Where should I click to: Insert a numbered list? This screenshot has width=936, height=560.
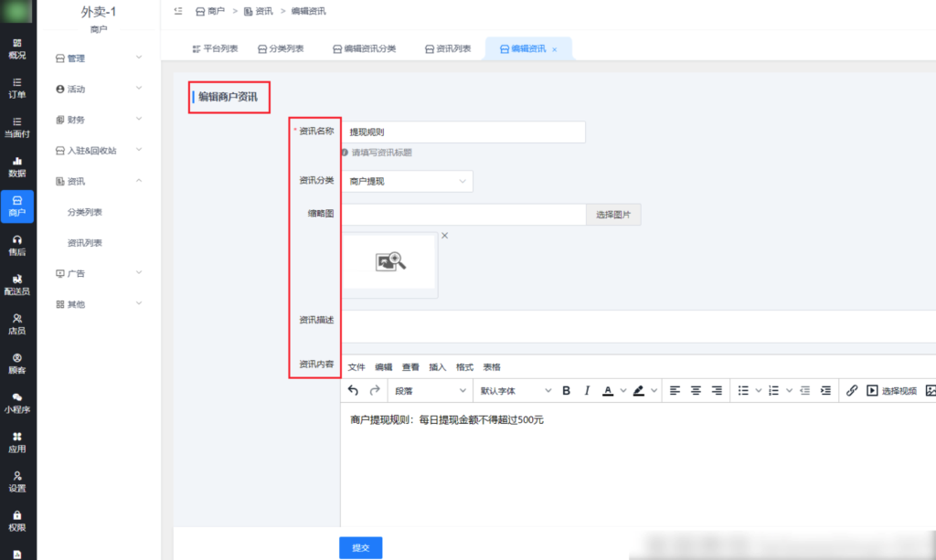coord(775,390)
